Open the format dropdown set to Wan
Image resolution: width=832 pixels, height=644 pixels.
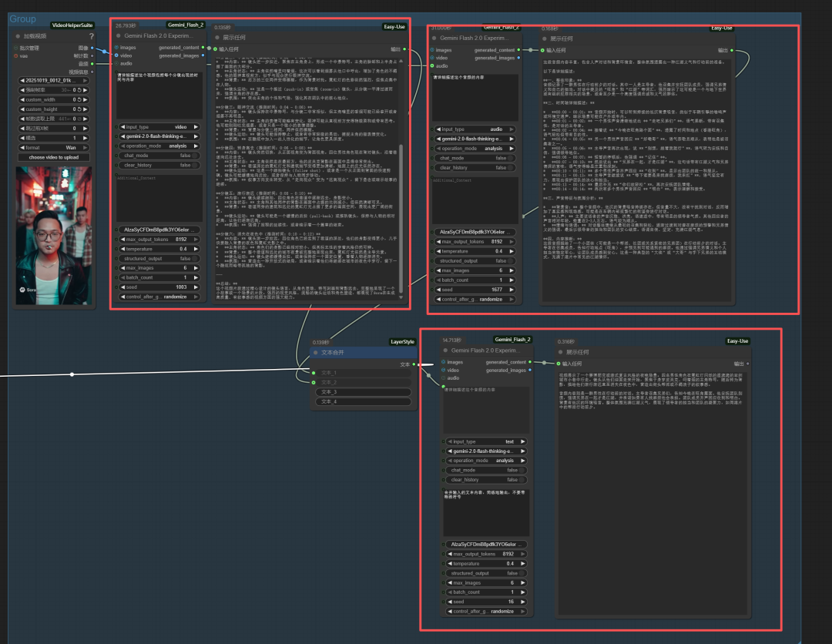coord(53,147)
